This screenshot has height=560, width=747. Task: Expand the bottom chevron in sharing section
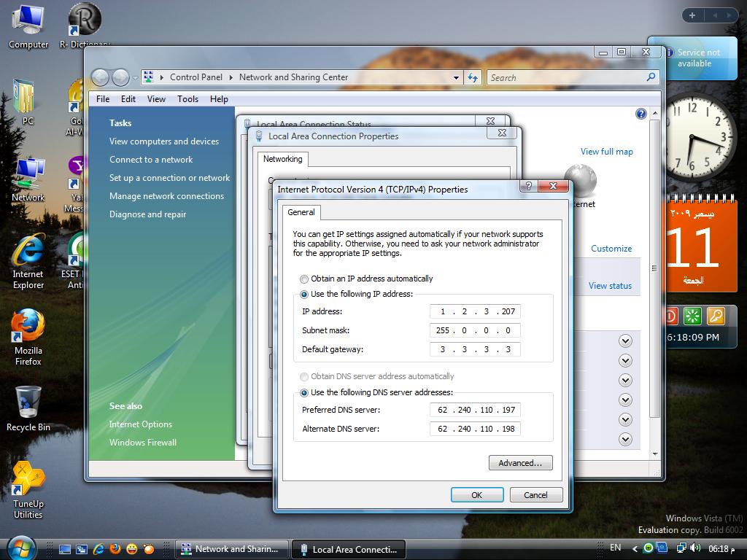click(x=625, y=439)
